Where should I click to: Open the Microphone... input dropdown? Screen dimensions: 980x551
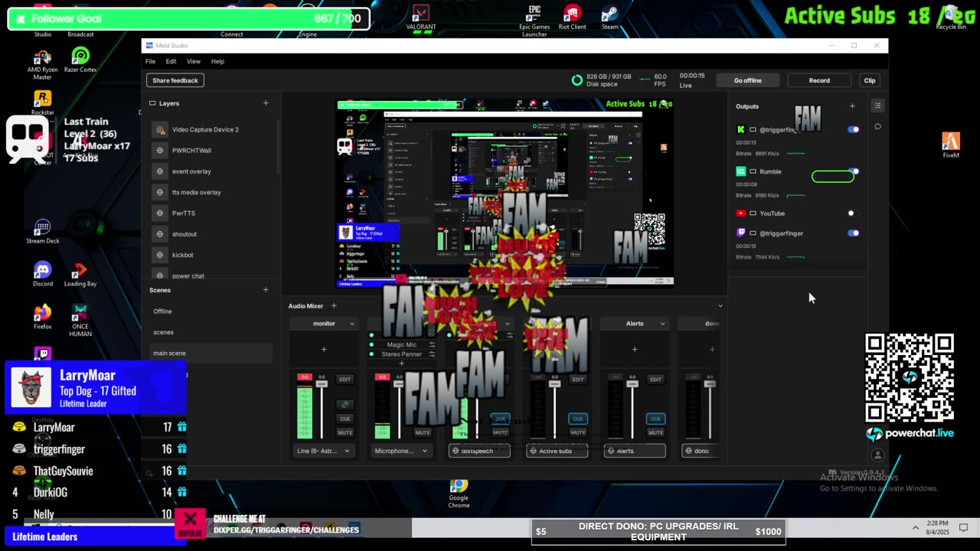pyautogui.click(x=400, y=451)
